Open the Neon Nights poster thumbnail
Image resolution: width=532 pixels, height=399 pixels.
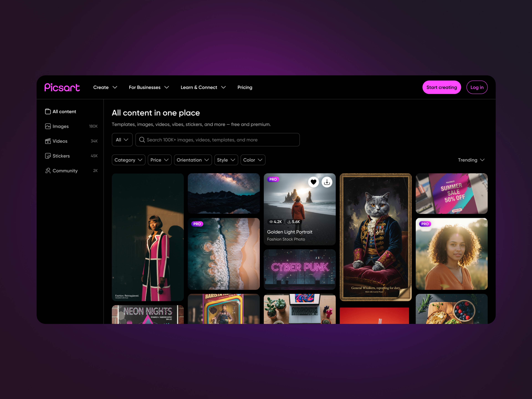148,315
